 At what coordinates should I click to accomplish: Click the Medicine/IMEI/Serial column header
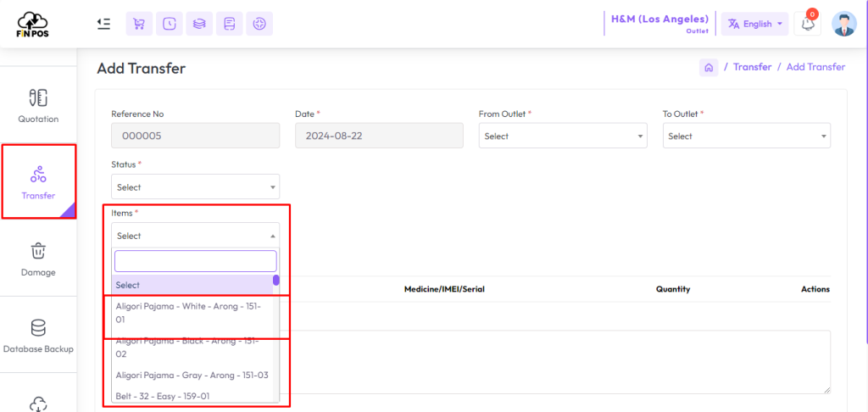tap(444, 290)
